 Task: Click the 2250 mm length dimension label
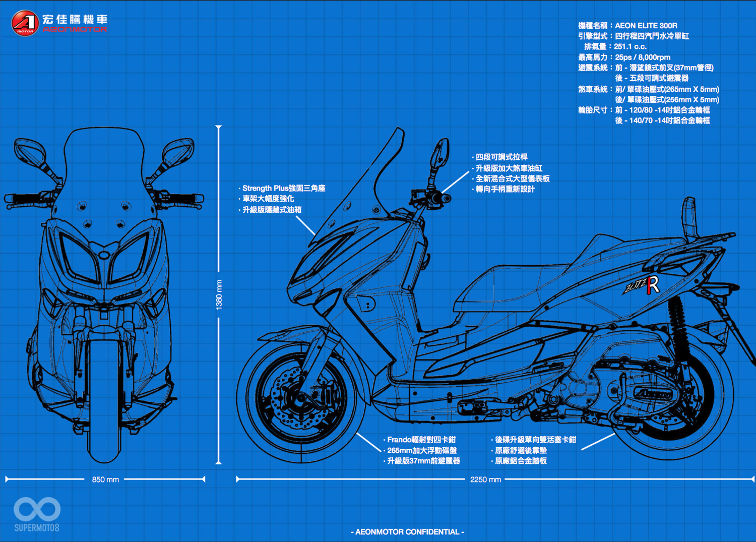(x=485, y=479)
